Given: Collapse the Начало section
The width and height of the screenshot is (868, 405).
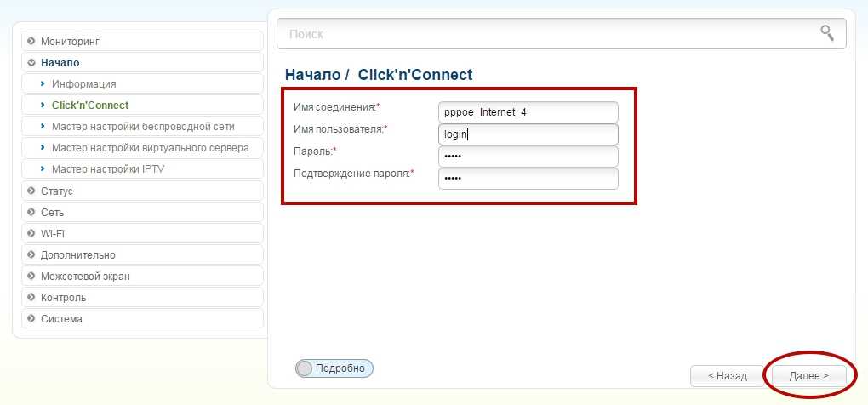Looking at the screenshot, I should pyautogui.click(x=60, y=62).
